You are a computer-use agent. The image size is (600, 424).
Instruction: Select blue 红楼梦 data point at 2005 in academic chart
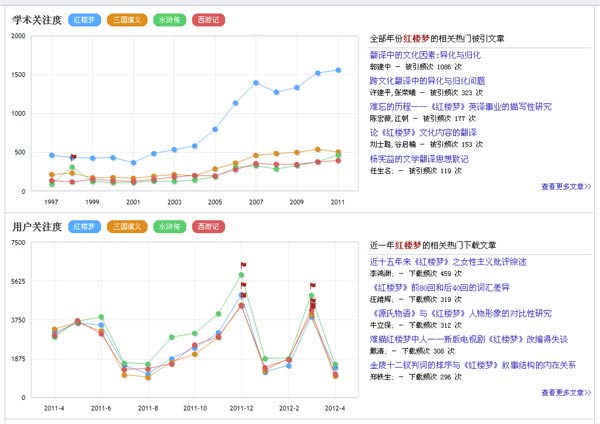click(215, 129)
